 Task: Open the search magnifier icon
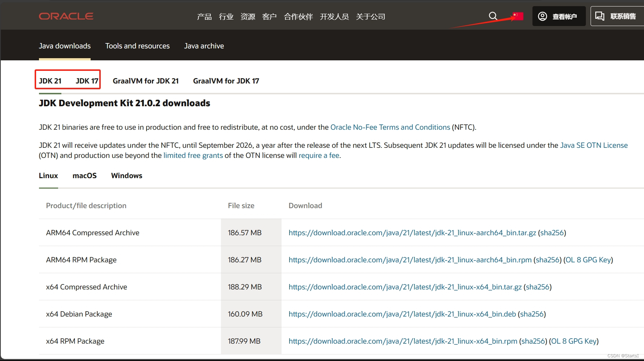tap(493, 16)
